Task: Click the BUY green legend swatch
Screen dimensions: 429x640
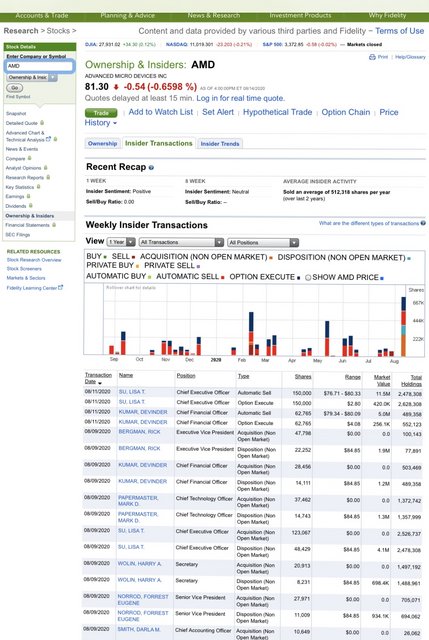Action: (105, 257)
